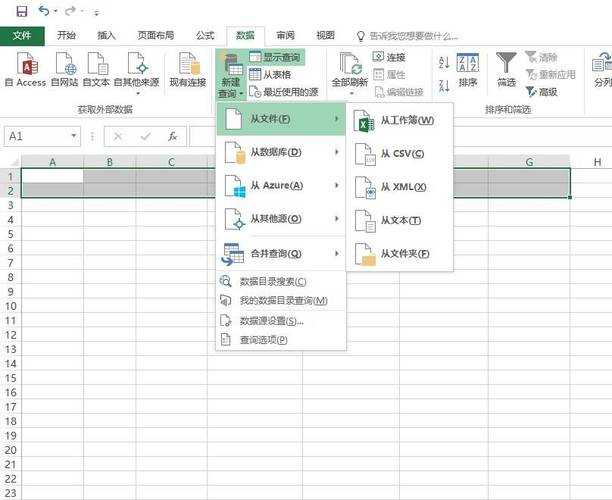Click cell A1 in the worksheet

pyautogui.click(x=52, y=176)
